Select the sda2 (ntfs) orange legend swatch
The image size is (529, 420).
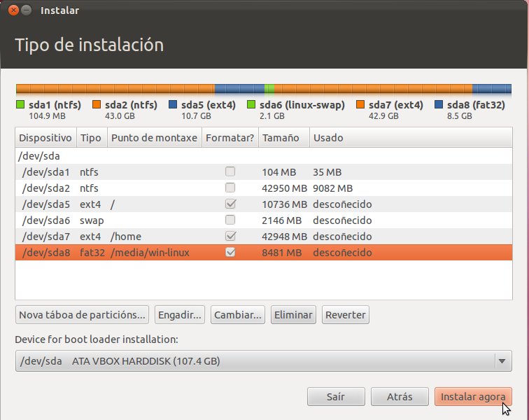[x=97, y=104]
